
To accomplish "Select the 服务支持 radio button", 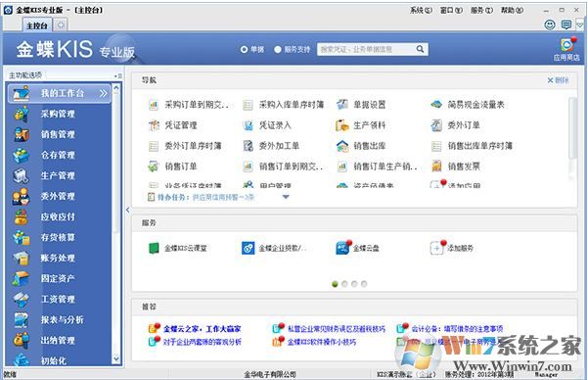I will click(x=278, y=49).
